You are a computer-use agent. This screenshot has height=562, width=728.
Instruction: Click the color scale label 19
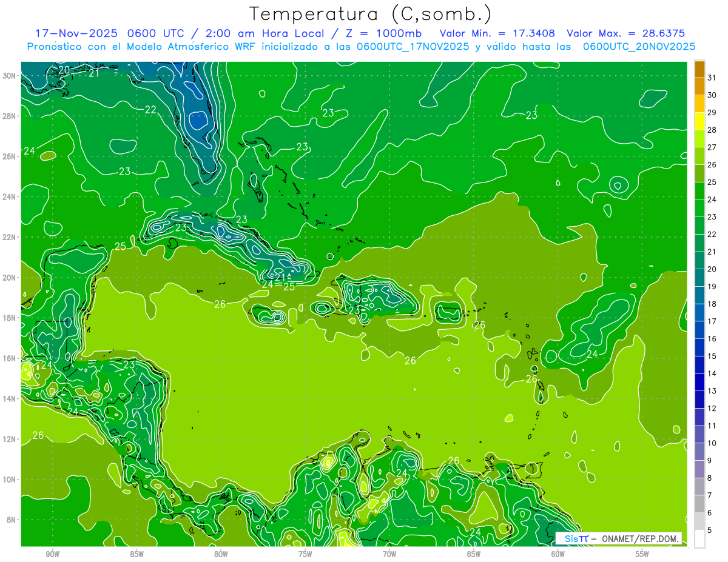click(712, 286)
